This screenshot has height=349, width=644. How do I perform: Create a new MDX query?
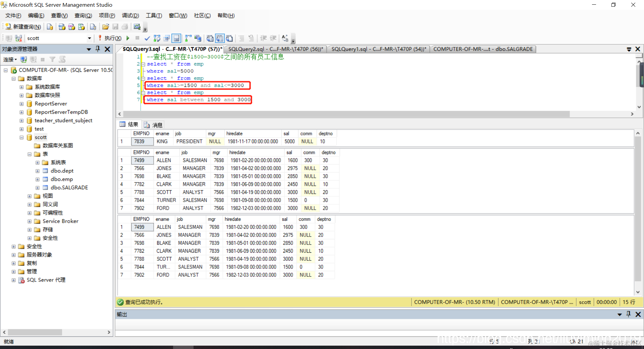coord(62,27)
